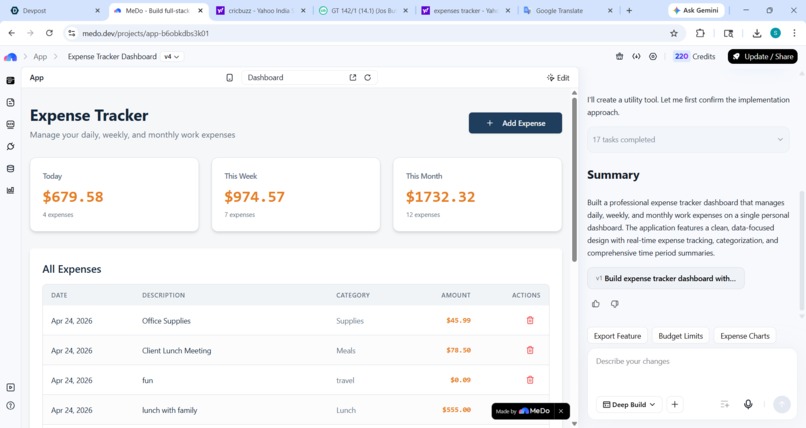Refresh the app preview

(x=368, y=78)
